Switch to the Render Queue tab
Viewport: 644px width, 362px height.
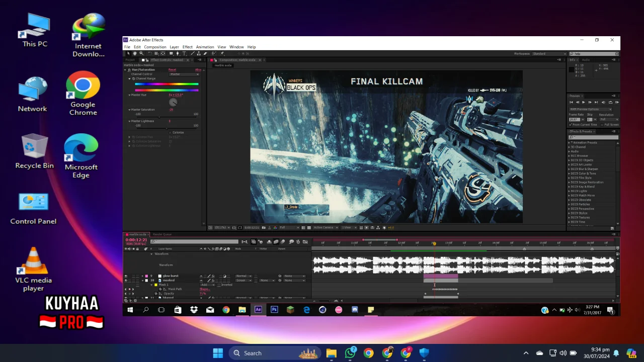[x=162, y=234]
